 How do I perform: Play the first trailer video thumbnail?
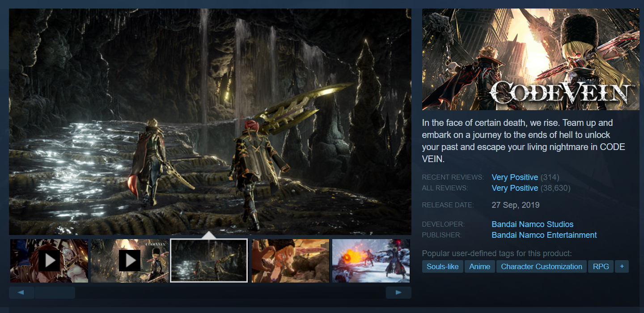click(x=49, y=261)
